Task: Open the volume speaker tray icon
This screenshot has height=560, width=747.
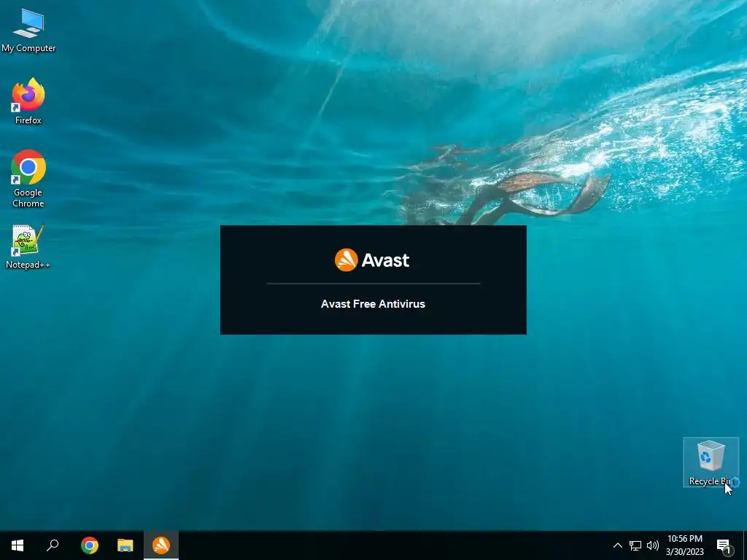Action: [x=653, y=545]
